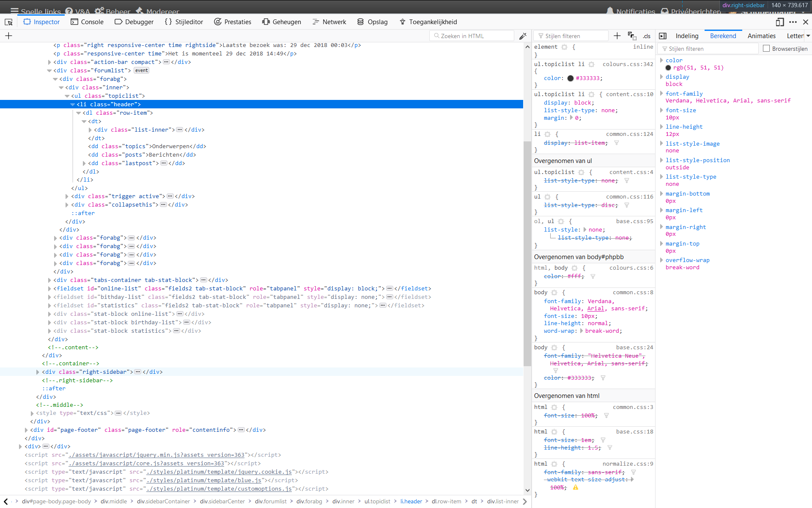The width and height of the screenshot is (812, 508).
Task: Expand the dd class="lastpost" node
Action: tap(84, 163)
